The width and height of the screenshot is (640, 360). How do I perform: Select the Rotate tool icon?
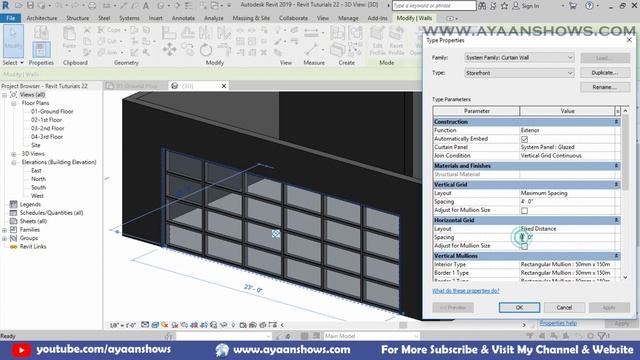[x=206, y=50]
